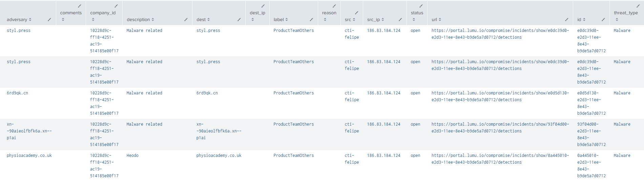Edit the label column via its pencil icon
This screenshot has width=644, height=181.
[311, 20]
